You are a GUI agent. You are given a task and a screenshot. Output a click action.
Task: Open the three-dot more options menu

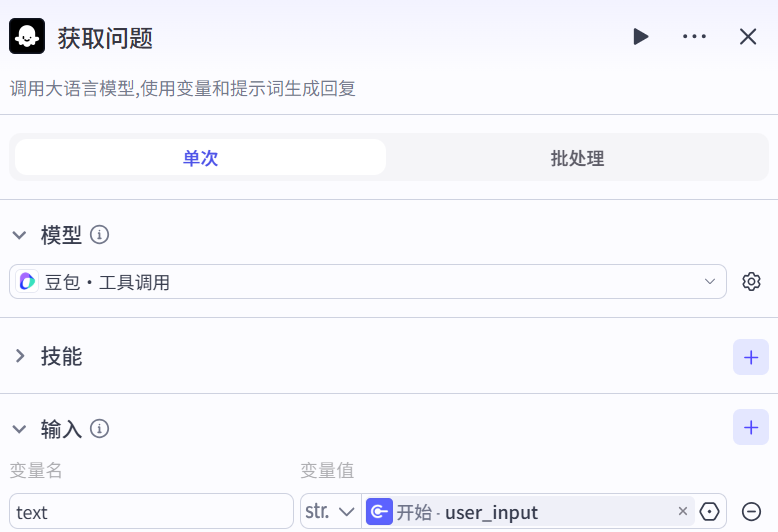click(694, 37)
